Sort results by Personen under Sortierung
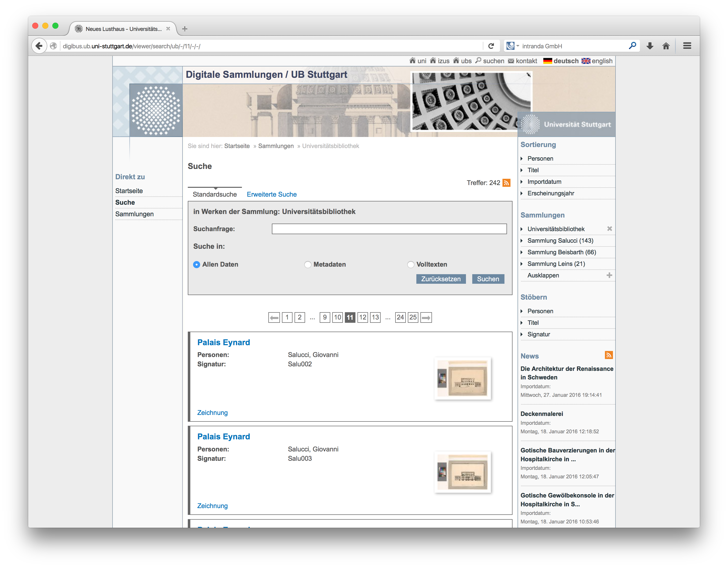Viewport: 728px width, 568px height. tap(540, 158)
